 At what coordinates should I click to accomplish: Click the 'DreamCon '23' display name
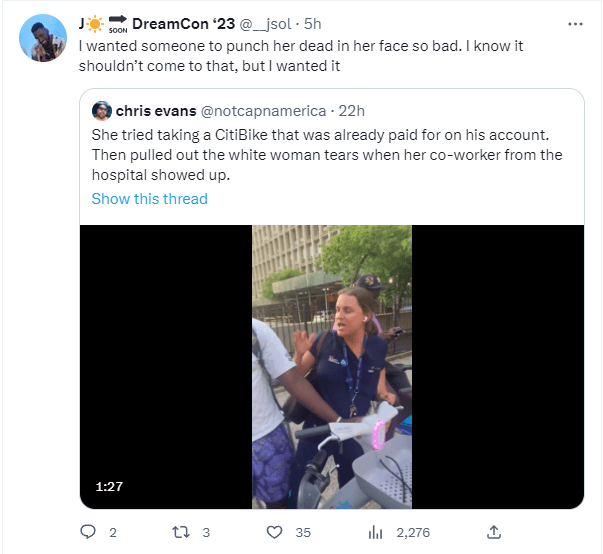coord(183,24)
